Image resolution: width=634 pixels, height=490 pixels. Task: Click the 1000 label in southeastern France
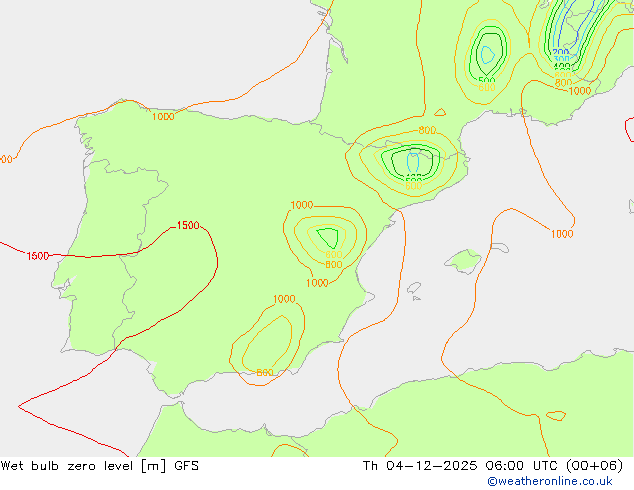(x=580, y=91)
